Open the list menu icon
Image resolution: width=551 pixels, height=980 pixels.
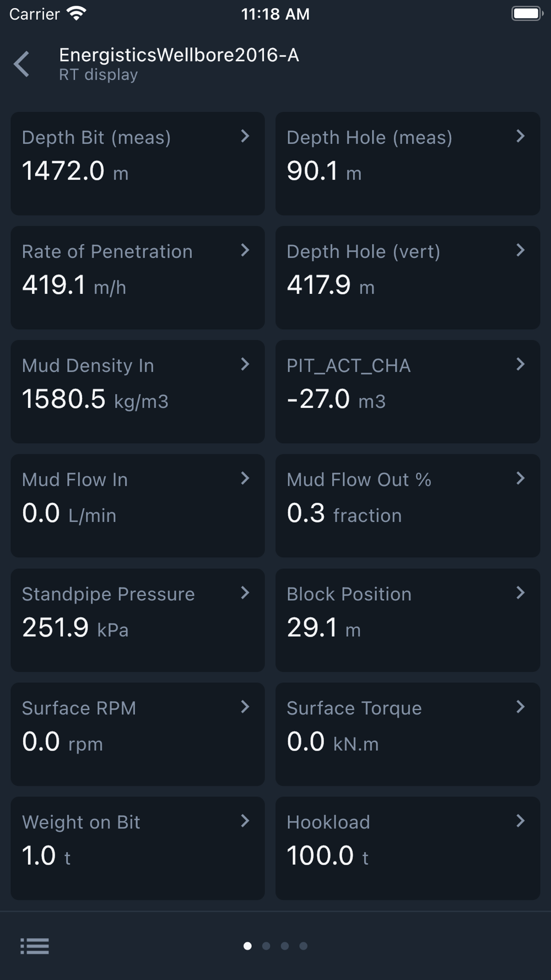[35, 946]
